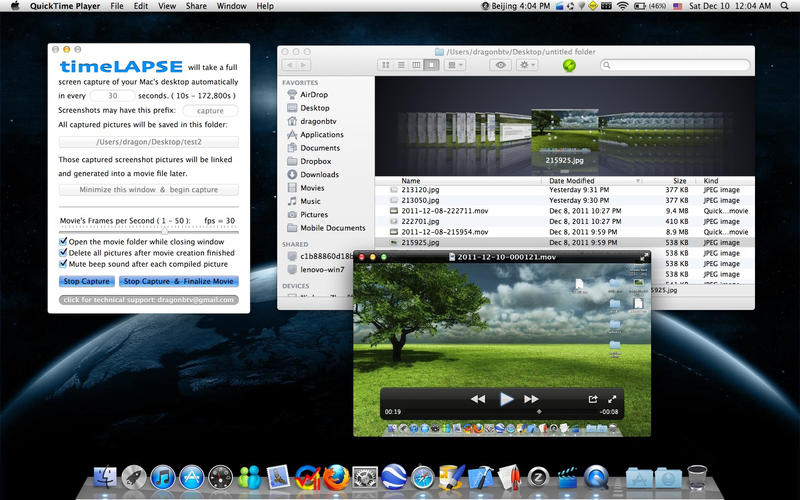Open the Action gear dropdown in Finder
This screenshot has width=800, height=500.
click(x=527, y=65)
